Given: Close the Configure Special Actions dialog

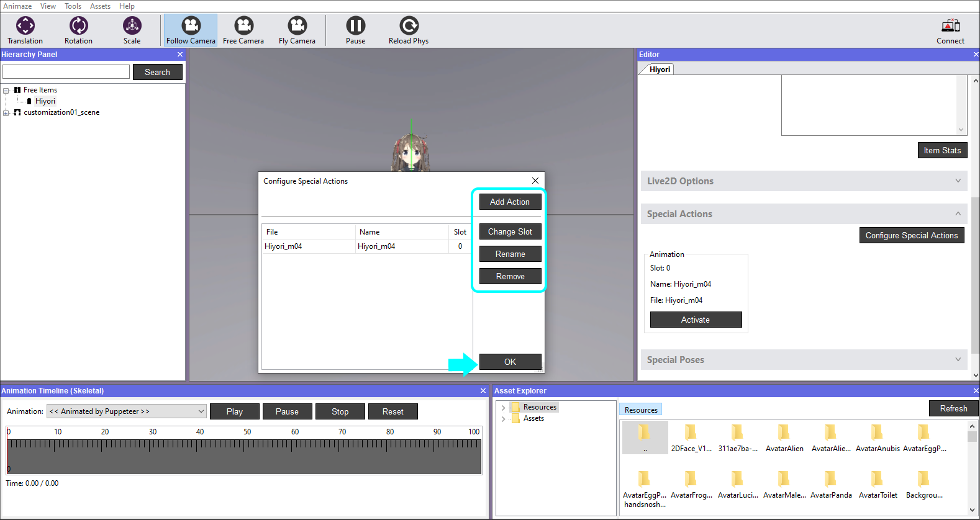Looking at the screenshot, I should pyautogui.click(x=535, y=181).
